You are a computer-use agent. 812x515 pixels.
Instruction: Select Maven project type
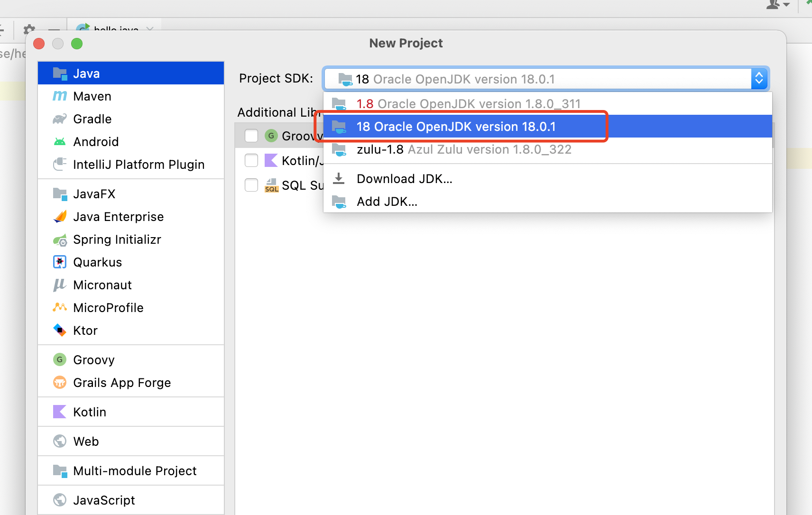click(x=131, y=96)
